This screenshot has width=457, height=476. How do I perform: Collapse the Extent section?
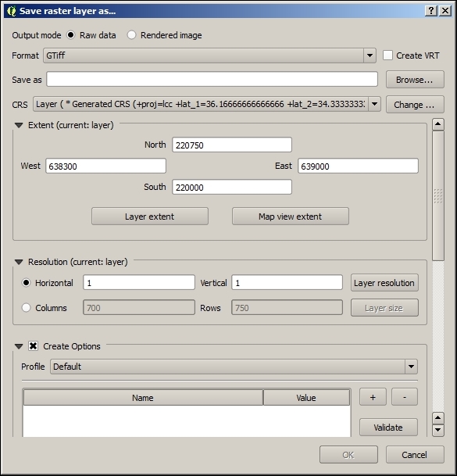[19, 125]
